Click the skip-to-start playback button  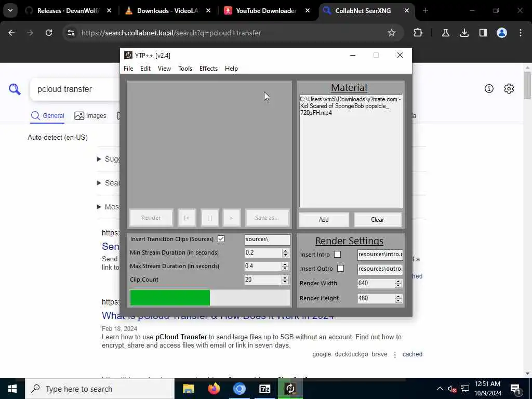coord(187,218)
